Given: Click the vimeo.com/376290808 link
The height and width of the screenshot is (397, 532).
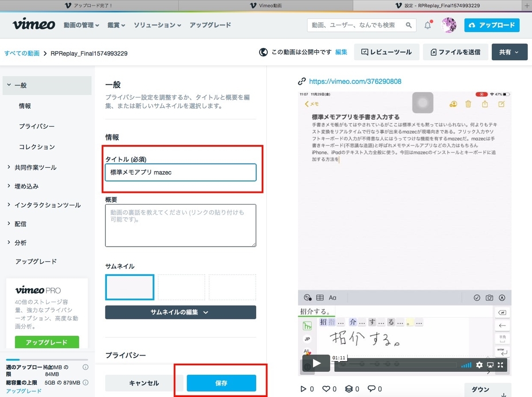Looking at the screenshot, I should [x=355, y=82].
